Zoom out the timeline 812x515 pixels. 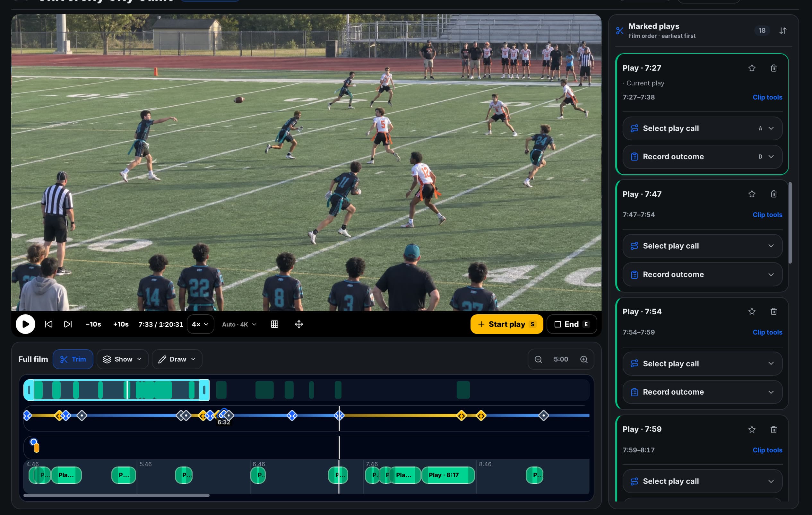(x=538, y=359)
